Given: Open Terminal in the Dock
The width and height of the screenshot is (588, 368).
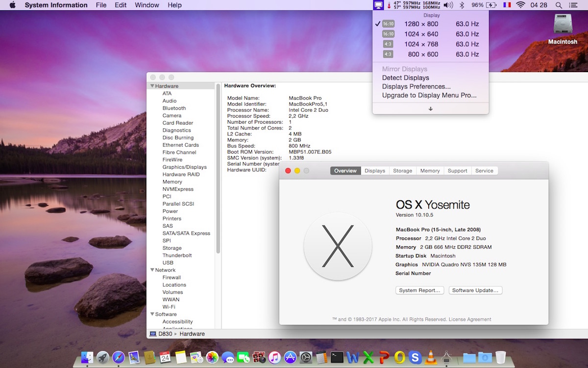Looking at the screenshot, I should (337, 358).
